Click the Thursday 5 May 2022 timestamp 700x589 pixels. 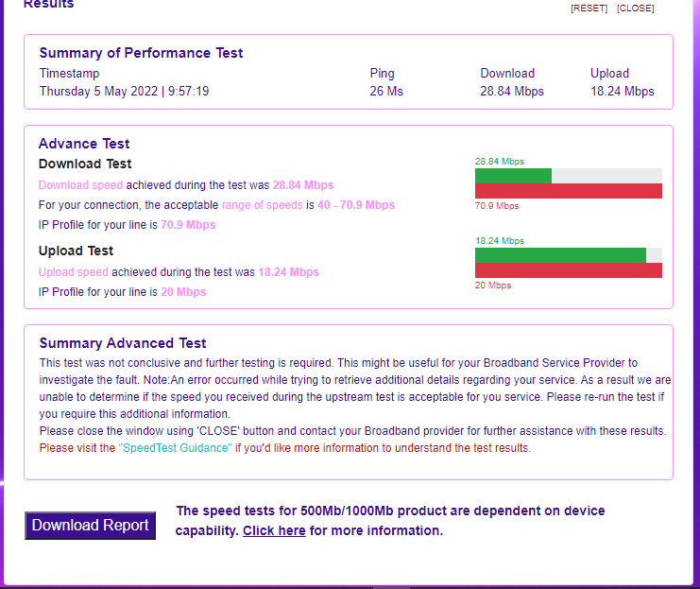[x=124, y=92]
